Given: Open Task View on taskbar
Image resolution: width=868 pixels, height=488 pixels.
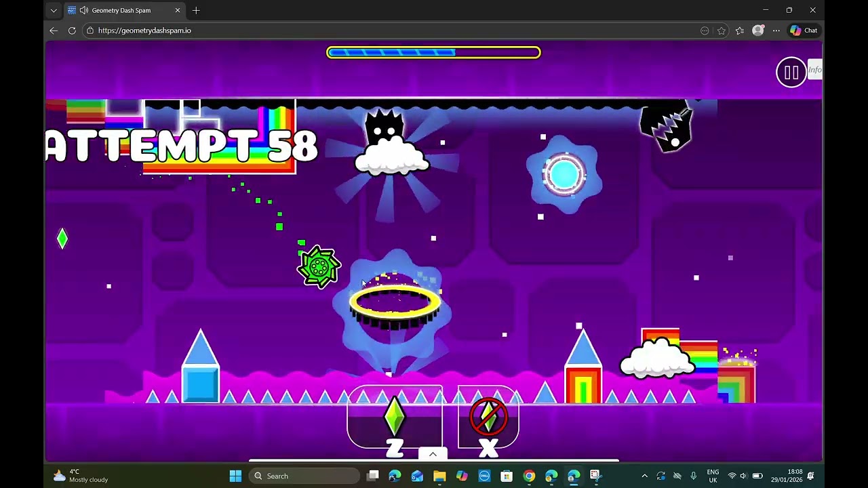Looking at the screenshot, I should pos(373,476).
